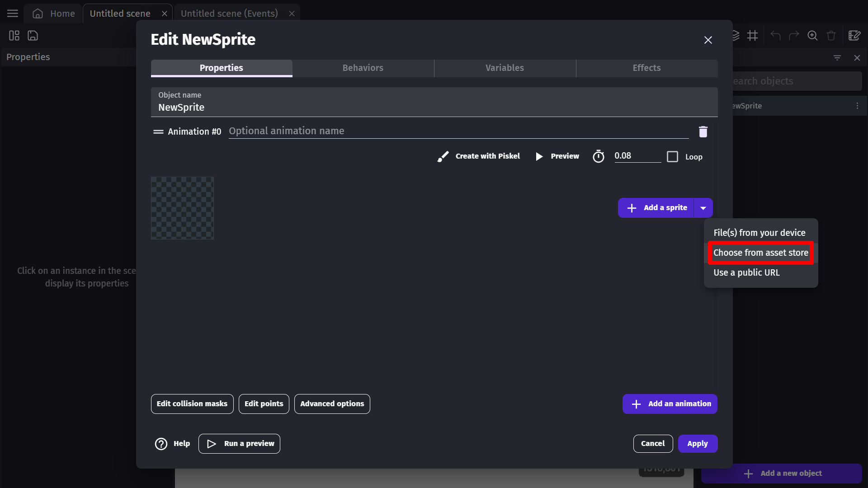Viewport: 868px width, 488px height.
Task: Open the Help question mark icon
Action: coord(161,444)
